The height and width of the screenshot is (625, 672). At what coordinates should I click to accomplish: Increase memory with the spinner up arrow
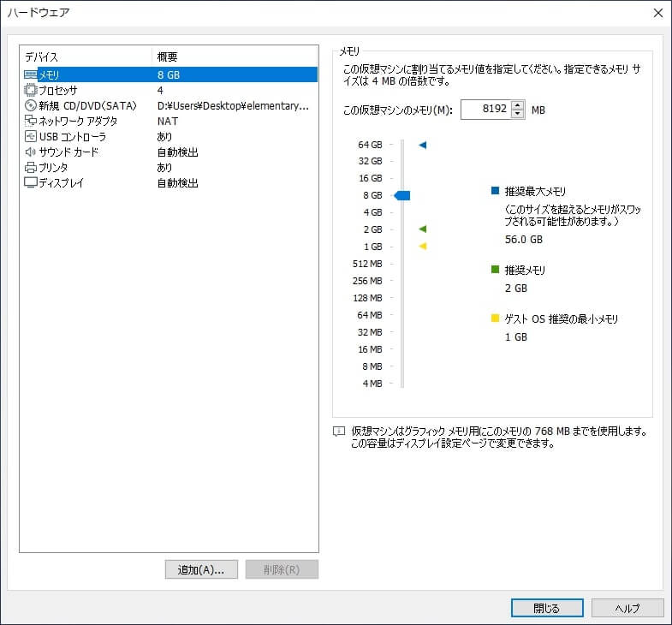pos(517,105)
